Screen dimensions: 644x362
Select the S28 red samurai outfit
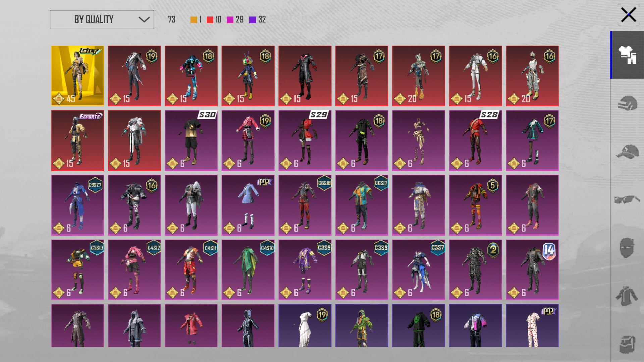coord(476,140)
